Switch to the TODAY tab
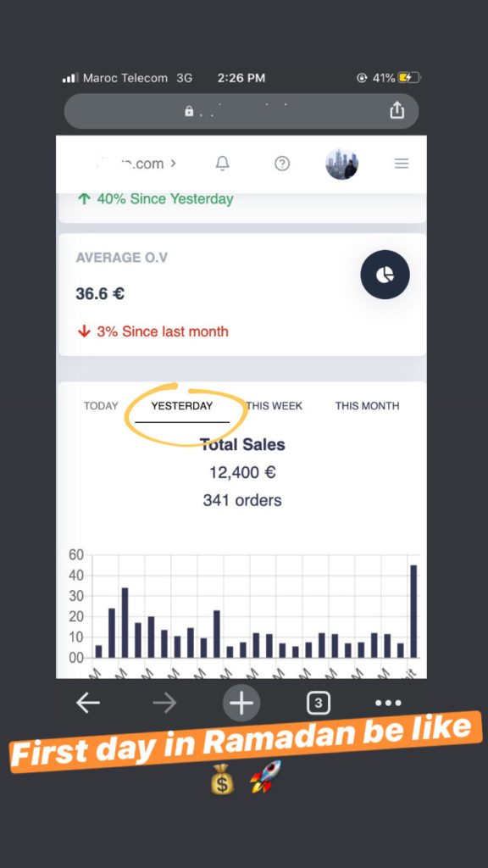The width and height of the screenshot is (488, 868). coord(101,406)
